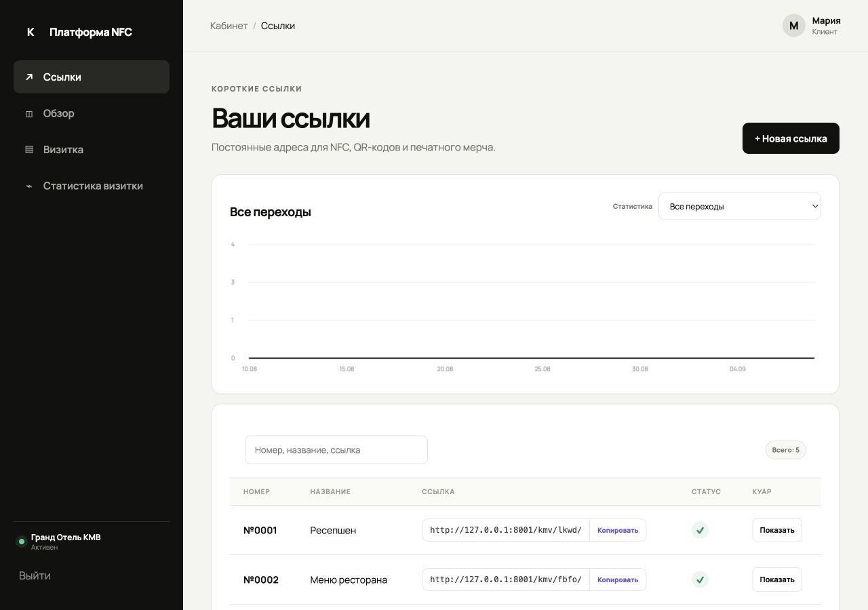Click link number №0001
The width and height of the screenshot is (868, 610).
260,530
